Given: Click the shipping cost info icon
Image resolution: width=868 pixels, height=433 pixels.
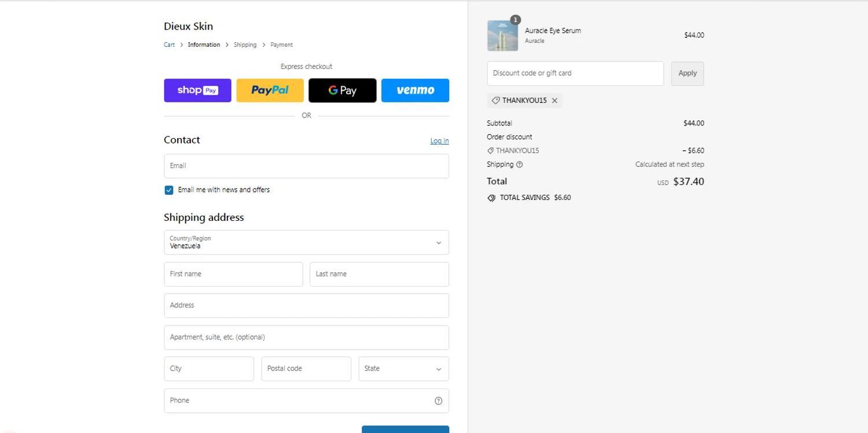Looking at the screenshot, I should (519, 164).
